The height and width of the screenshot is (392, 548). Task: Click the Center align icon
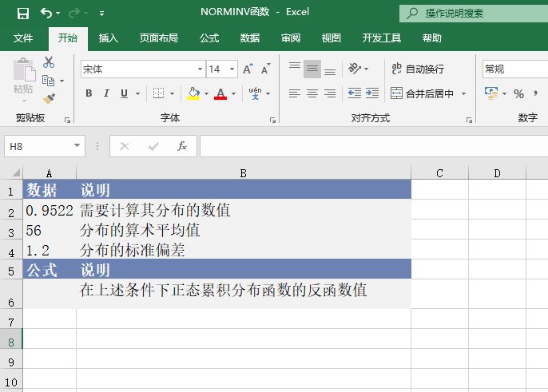click(x=312, y=93)
